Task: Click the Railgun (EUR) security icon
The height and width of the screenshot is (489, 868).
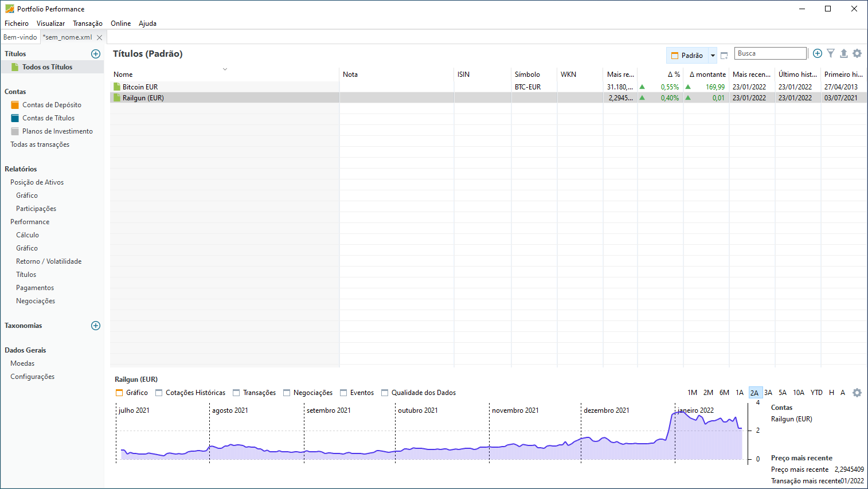Action: [x=117, y=98]
